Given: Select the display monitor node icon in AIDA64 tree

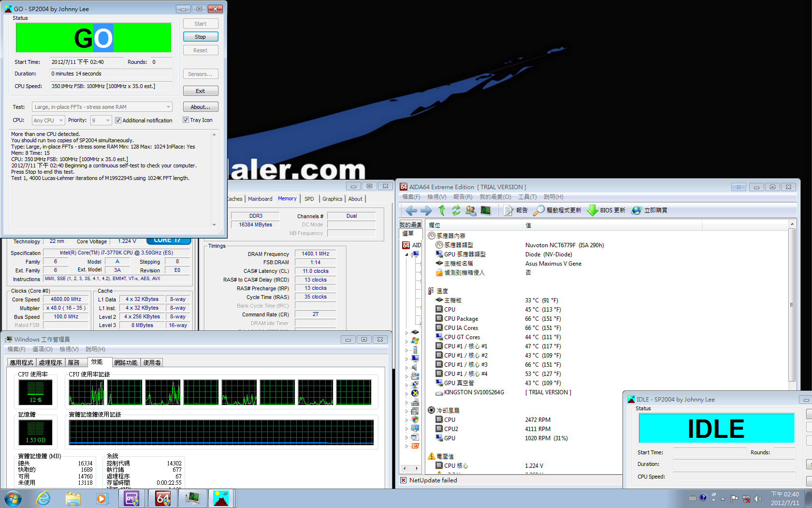Looking at the screenshot, I should click(x=415, y=358).
